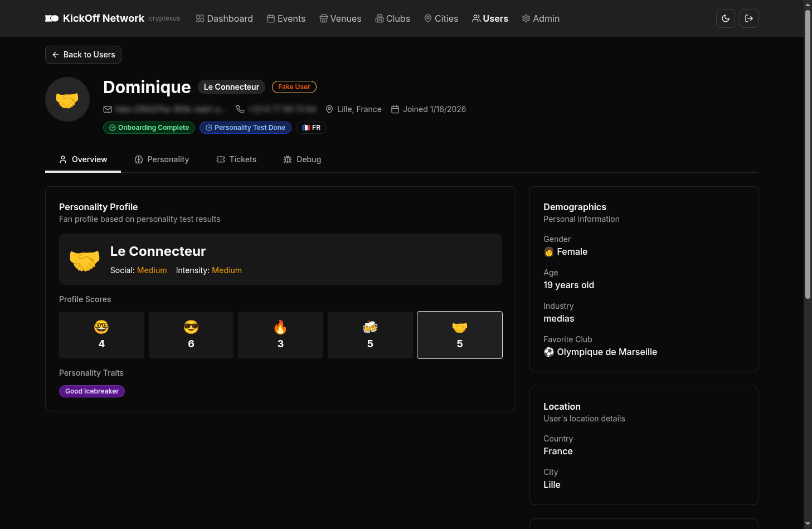Select the Debug tab
812x529 pixels.
302,159
